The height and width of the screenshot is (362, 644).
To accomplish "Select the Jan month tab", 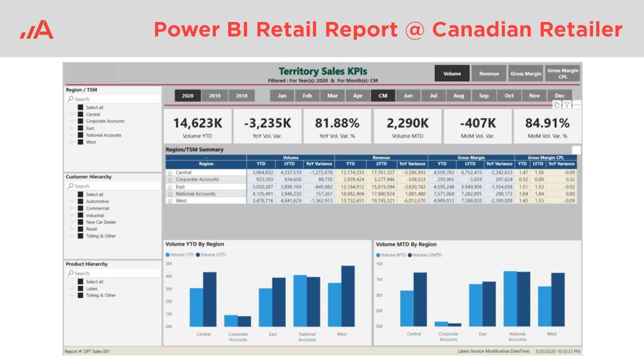I will pyautogui.click(x=282, y=96).
